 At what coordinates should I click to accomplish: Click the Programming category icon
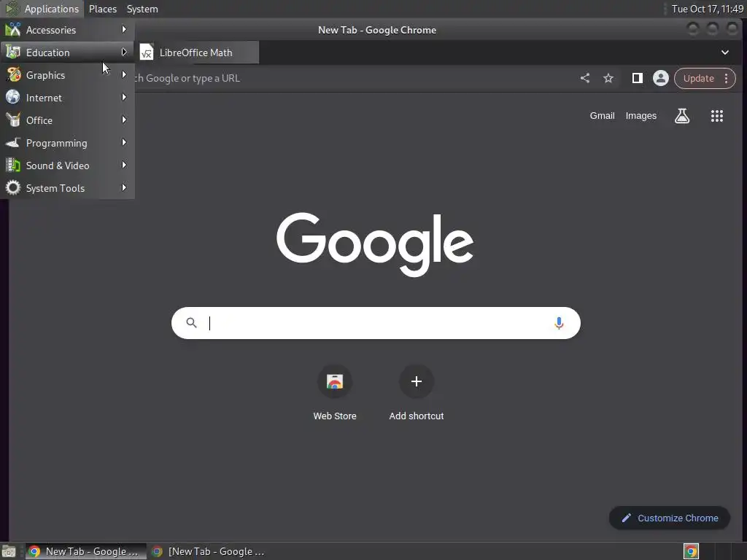[13, 142]
